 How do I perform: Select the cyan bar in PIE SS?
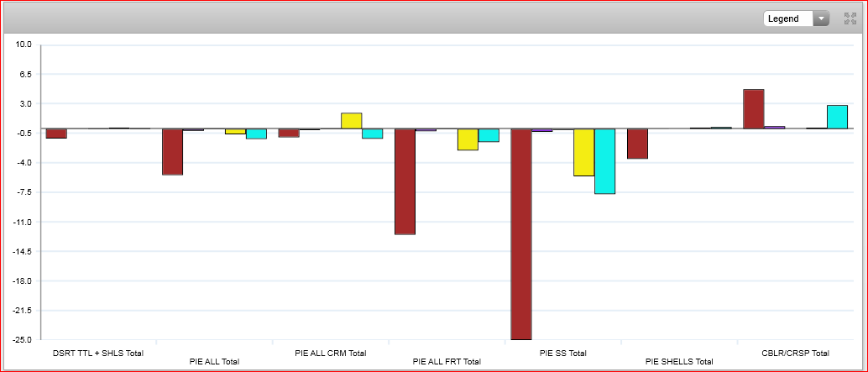(604, 161)
